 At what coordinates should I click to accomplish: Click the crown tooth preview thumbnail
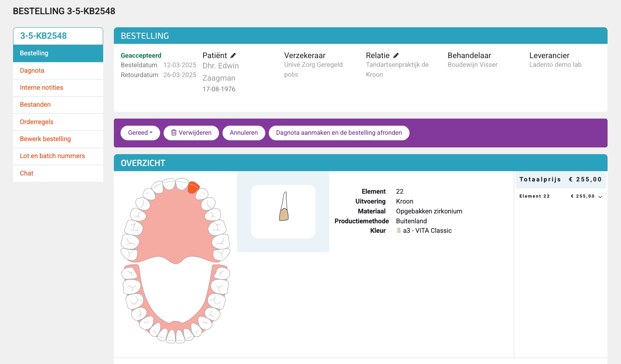283,211
